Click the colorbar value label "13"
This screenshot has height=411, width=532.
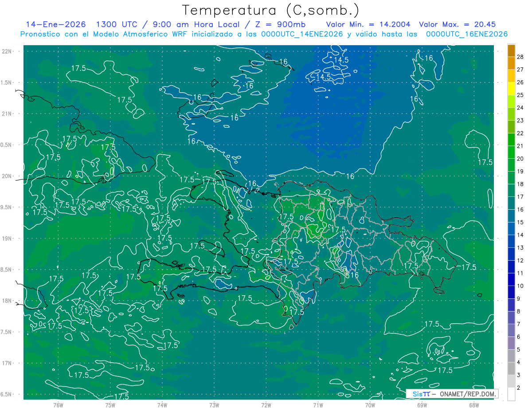click(x=520, y=247)
